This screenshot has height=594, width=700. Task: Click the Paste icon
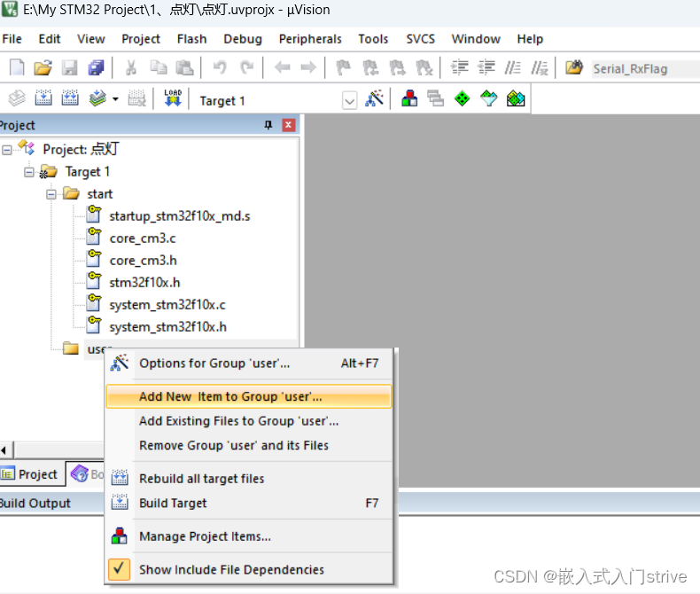[184, 68]
